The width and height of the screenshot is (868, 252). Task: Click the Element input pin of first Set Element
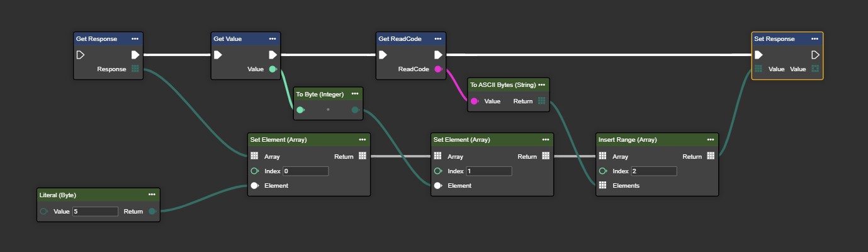pyautogui.click(x=254, y=185)
